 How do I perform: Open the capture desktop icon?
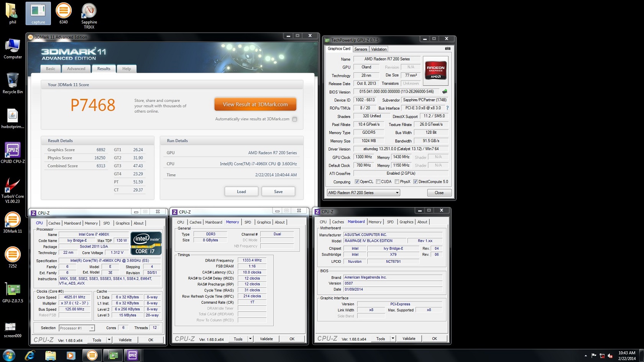[38, 13]
